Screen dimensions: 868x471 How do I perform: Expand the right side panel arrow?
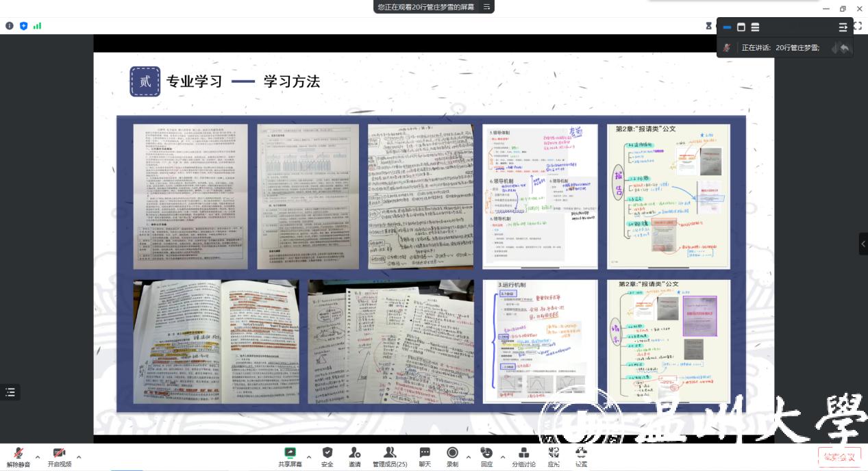(863, 244)
